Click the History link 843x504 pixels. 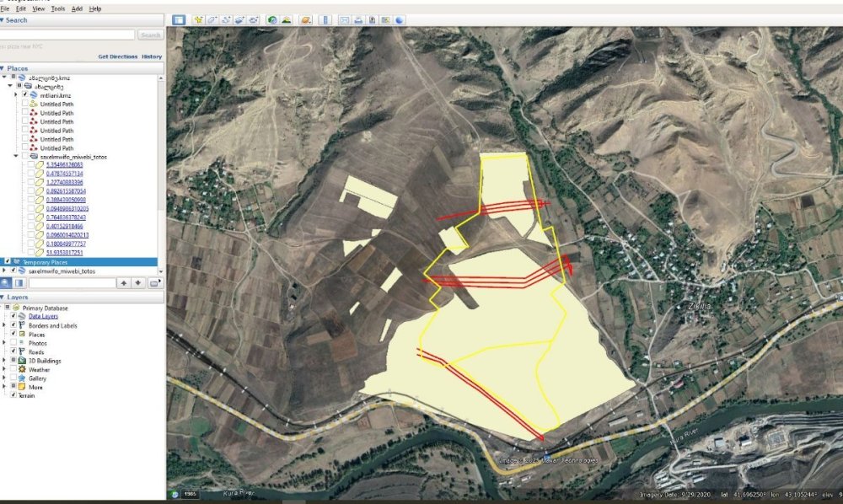[152, 56]
